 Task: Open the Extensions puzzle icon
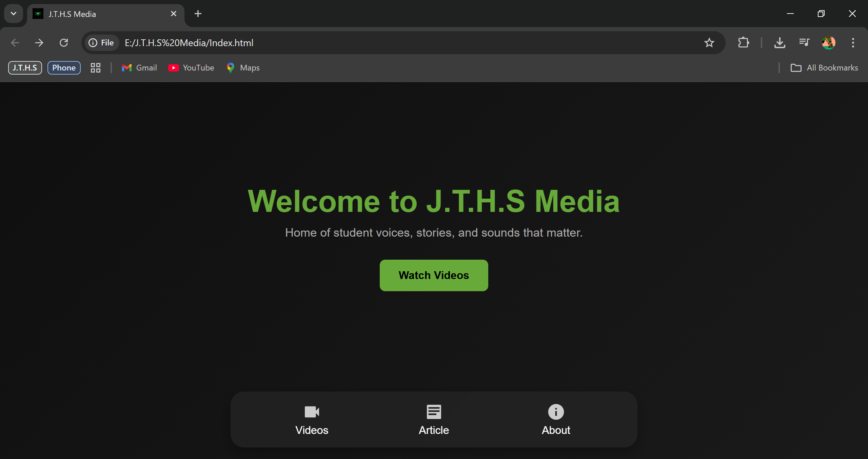tap(743, 43)
